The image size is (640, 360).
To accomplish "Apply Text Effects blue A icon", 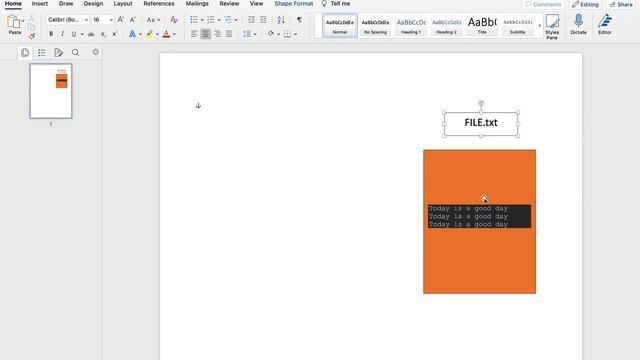I will pos(132,34).
